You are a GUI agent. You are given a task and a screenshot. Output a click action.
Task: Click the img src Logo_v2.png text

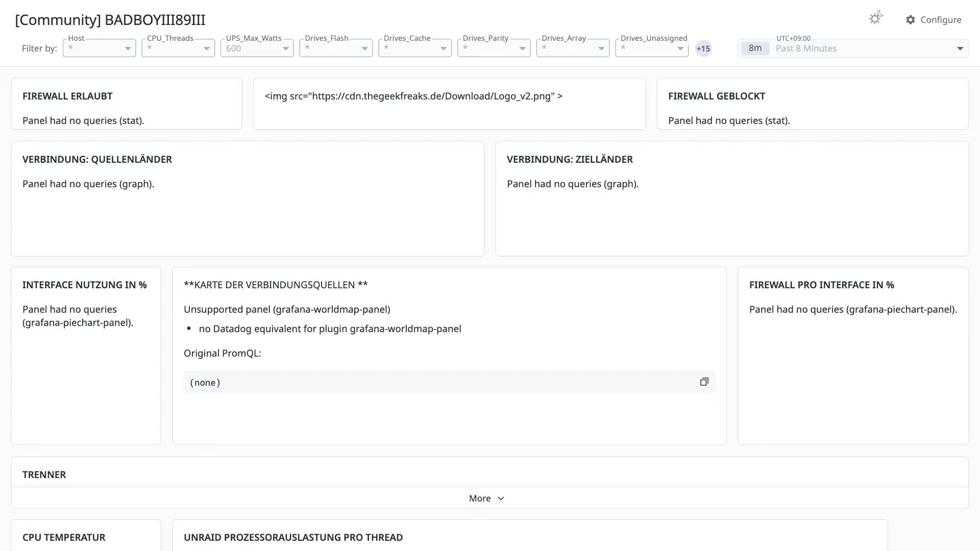tap(413, 96)
